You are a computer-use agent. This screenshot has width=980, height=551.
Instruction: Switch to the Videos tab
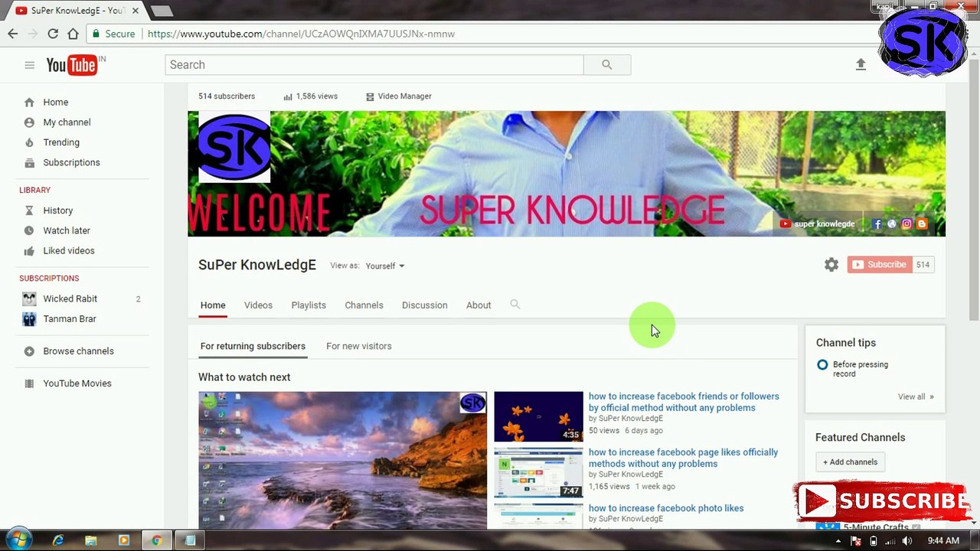point(258,305)
